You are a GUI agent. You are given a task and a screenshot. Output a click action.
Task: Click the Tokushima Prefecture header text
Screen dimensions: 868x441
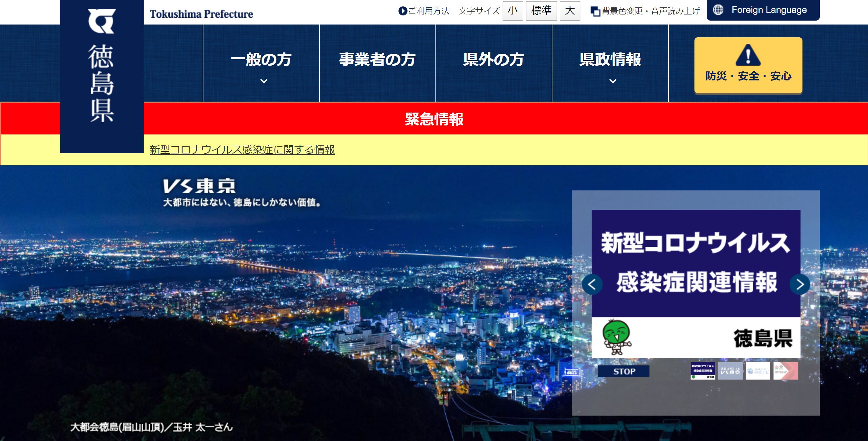point(201,14)
